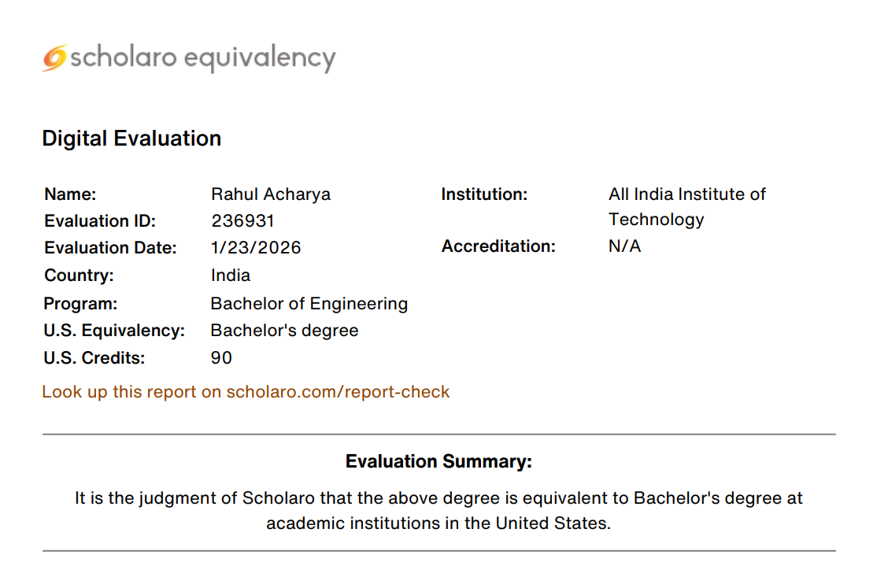Click the Evaluation ID number 236931

(242, 221)
